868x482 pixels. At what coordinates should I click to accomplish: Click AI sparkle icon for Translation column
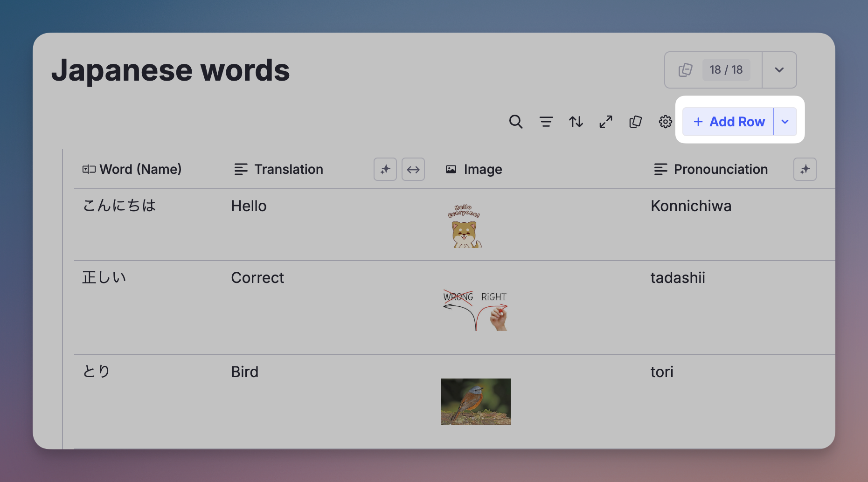tap(385, 169)
